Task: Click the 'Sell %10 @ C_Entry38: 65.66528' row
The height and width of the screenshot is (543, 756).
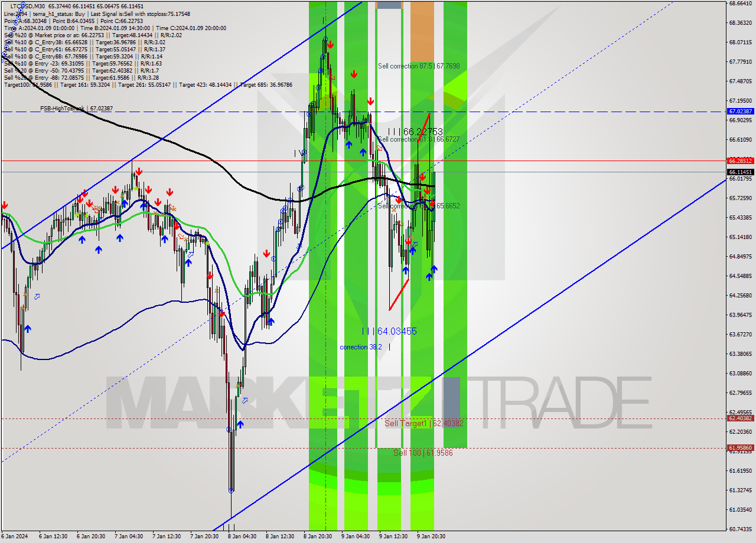Action: pyautogui.click(x=84, y=42)
